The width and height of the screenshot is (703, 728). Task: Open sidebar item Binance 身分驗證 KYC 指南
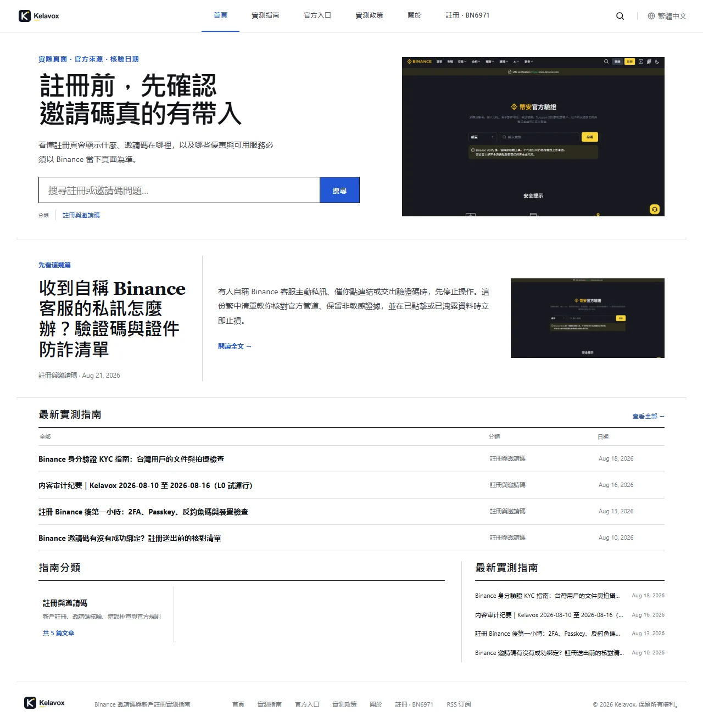coord(547,596)
